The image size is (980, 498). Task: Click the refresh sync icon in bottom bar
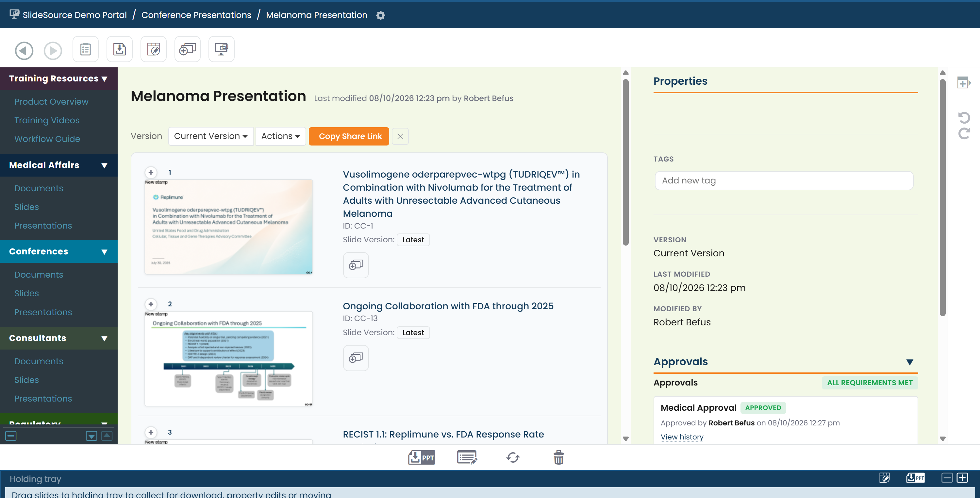(x=513, y=457)
